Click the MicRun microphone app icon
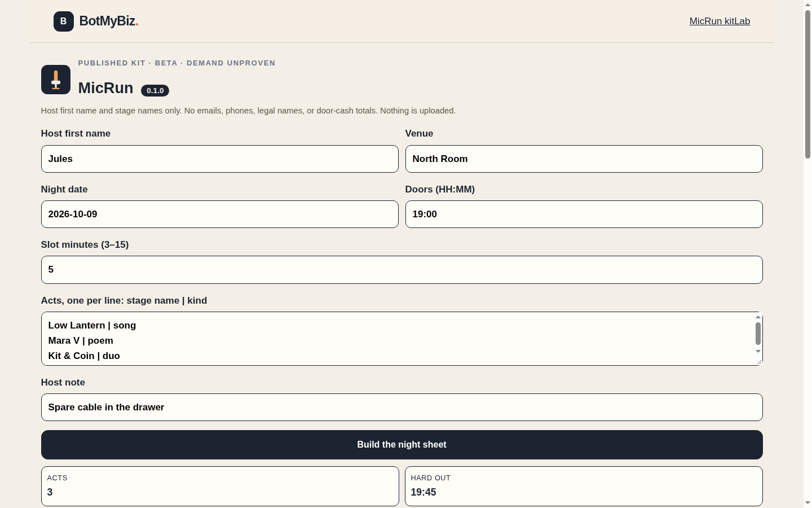 (x=56, y=80)
